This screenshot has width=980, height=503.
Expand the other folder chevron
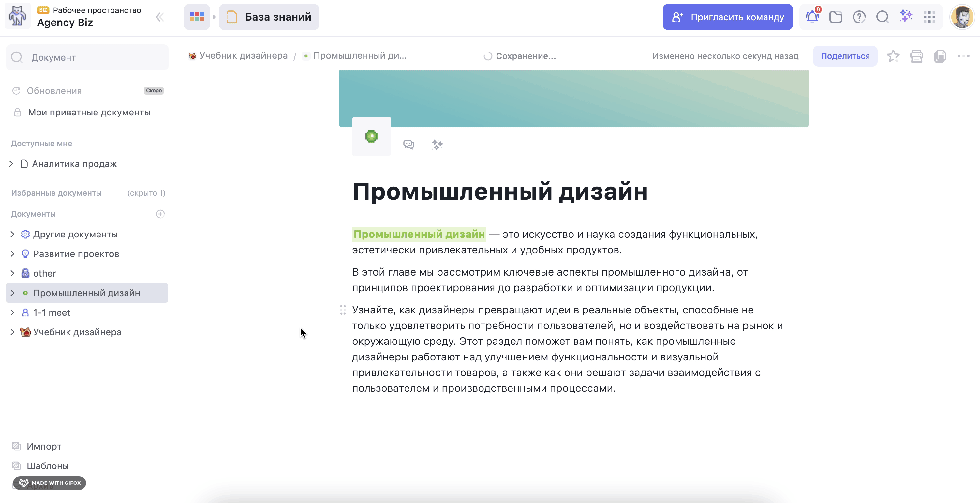click(12, 273)
